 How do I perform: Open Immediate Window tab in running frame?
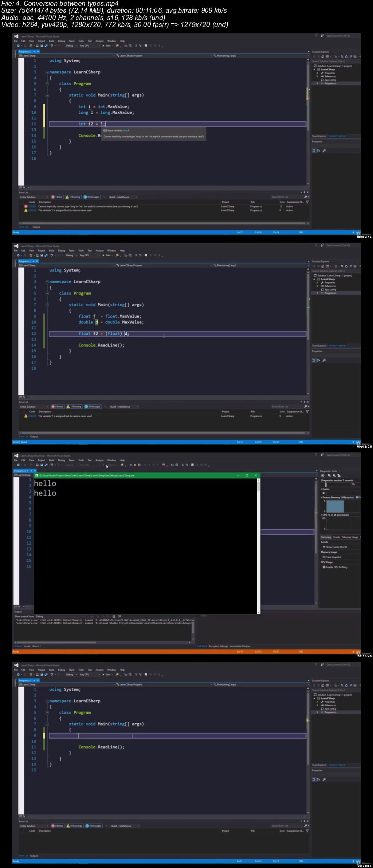tap(240, 646)
